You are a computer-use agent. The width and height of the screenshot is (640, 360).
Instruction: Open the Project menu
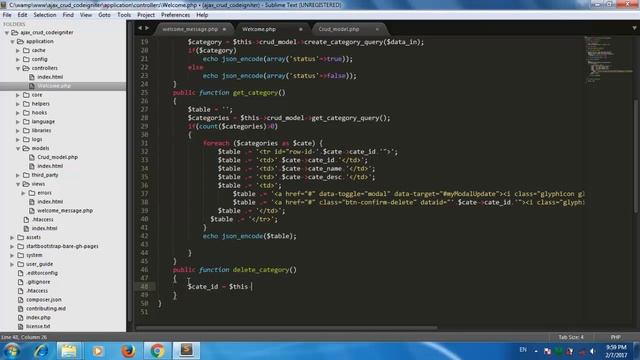pos(146,15)
